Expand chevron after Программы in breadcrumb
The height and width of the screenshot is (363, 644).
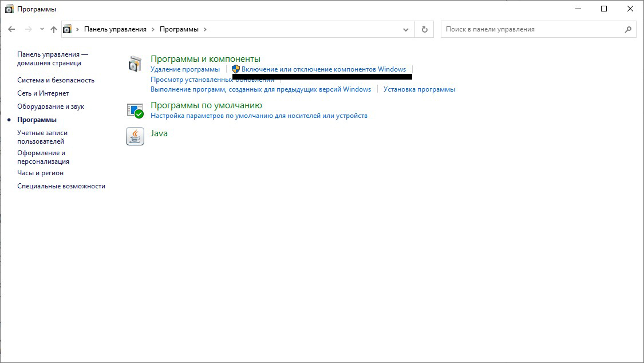click(205, 29)
